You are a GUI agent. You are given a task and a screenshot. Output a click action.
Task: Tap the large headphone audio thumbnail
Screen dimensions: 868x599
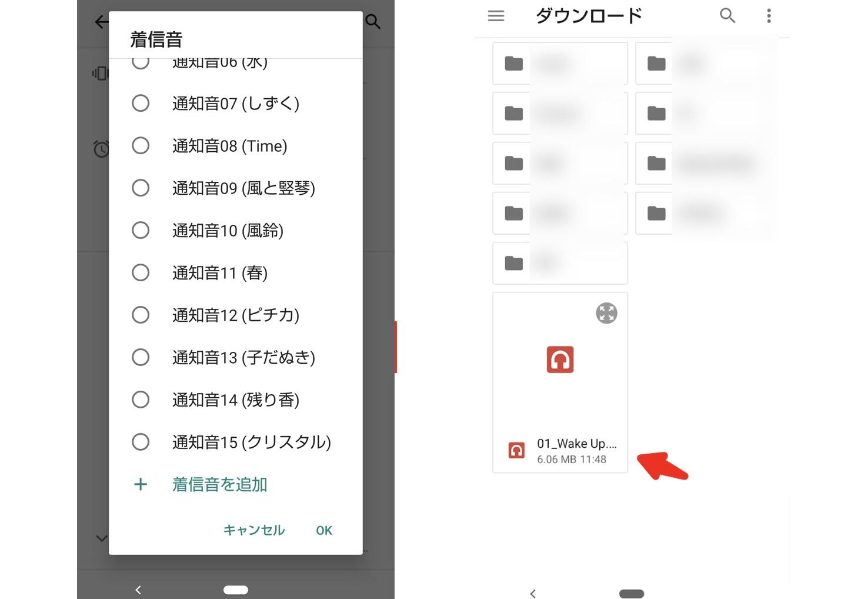click(560, 360)
